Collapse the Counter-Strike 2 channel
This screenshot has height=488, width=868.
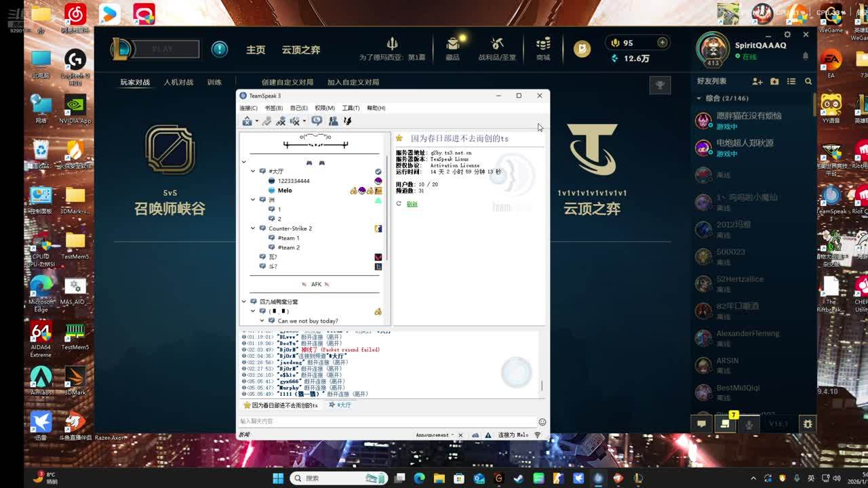point(253,228)
